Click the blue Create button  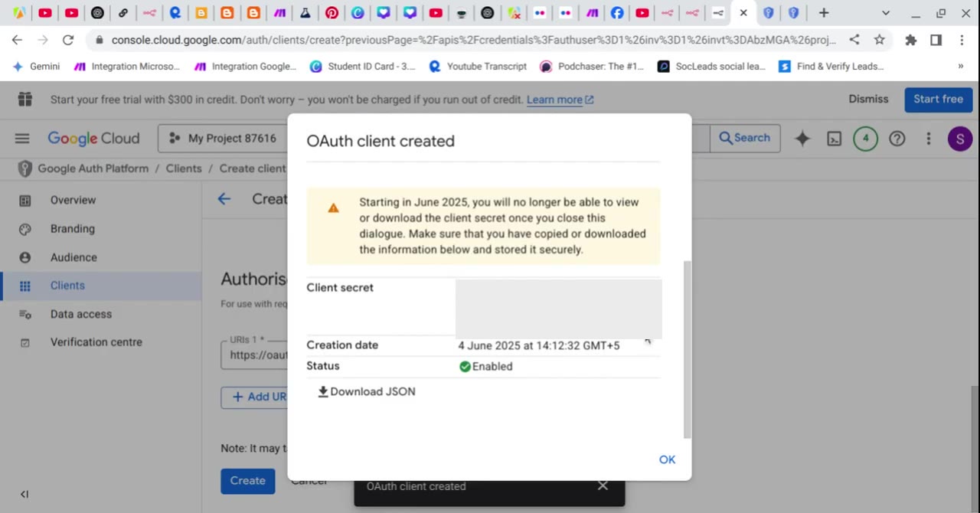(247, 481)
